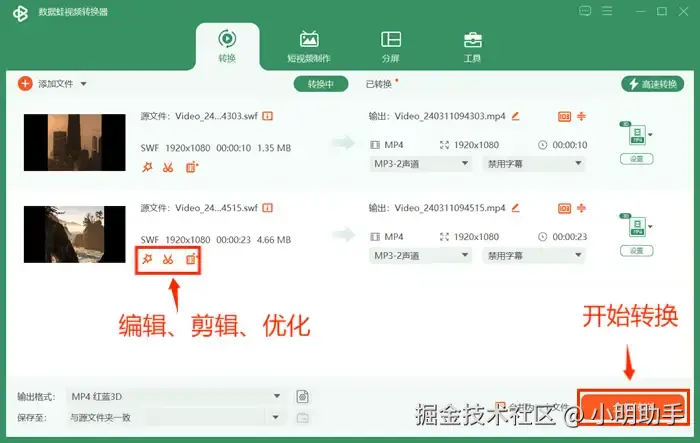Open edit effects for Video_24...4515.swf
Image resolution: width=700 pixels, height=443 pixels.
tap(147, 259)
